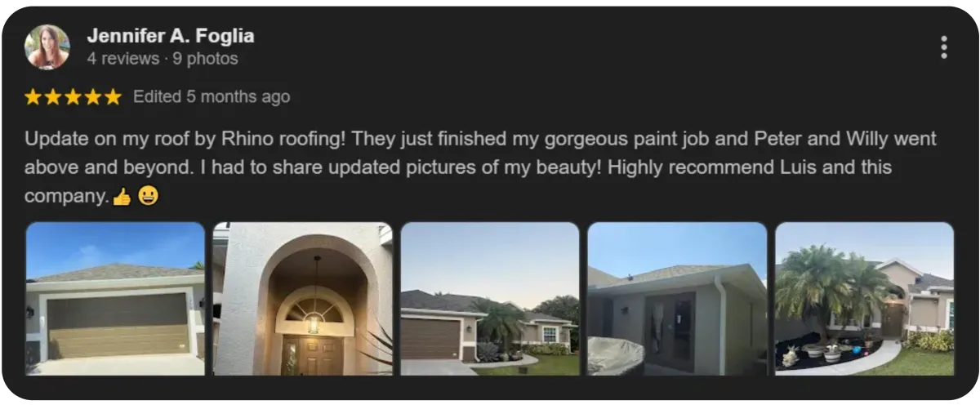Open the three-dot review options menu
Image resolution: width=980 pixels, height=405 pixels.
click(944, 47)
